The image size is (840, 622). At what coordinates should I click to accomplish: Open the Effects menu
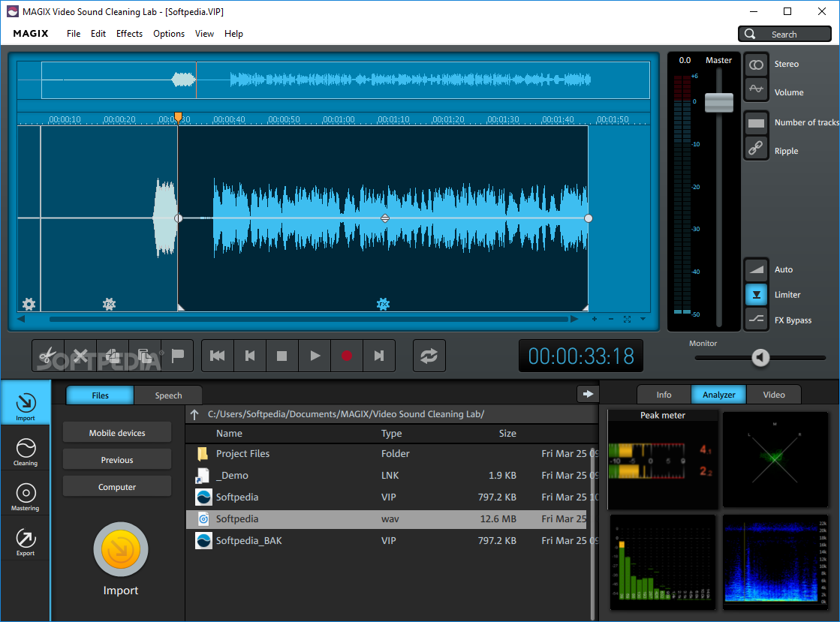(129, 34)
